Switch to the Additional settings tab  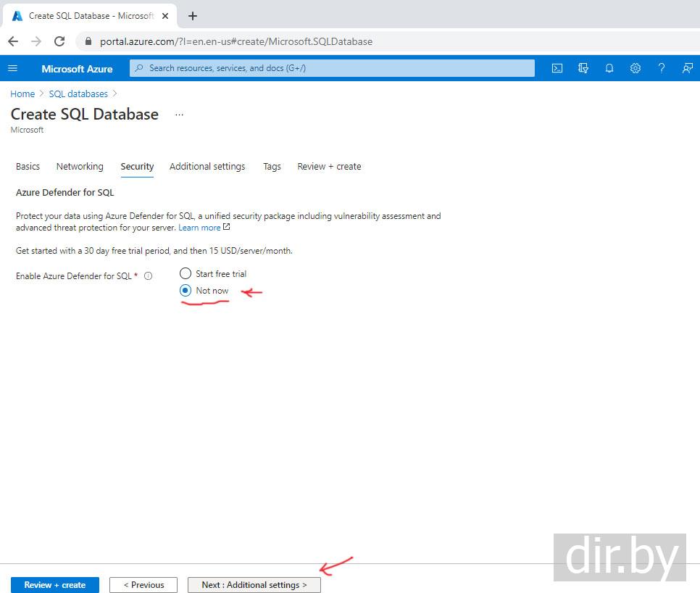[x=207, y=166]
